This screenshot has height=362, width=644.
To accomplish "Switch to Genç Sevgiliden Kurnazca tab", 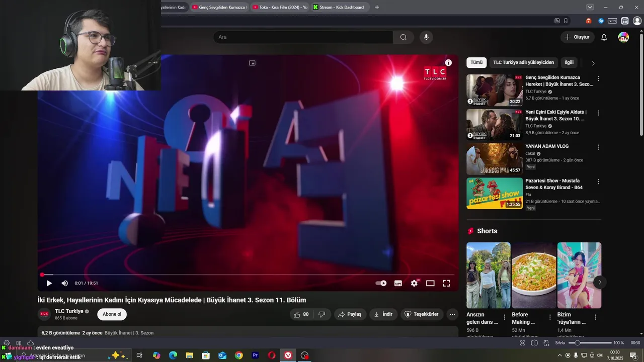I will tap(220, 7).
